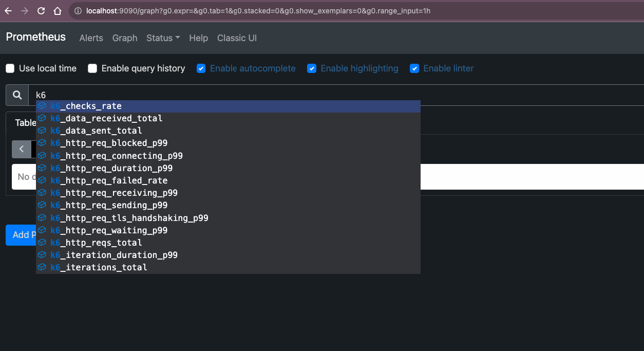Image resolution: width=644 pixels, height=351 pixels.
Task: Choose k6_checks_rate suggestion
Action: click(x=228, y=106)
